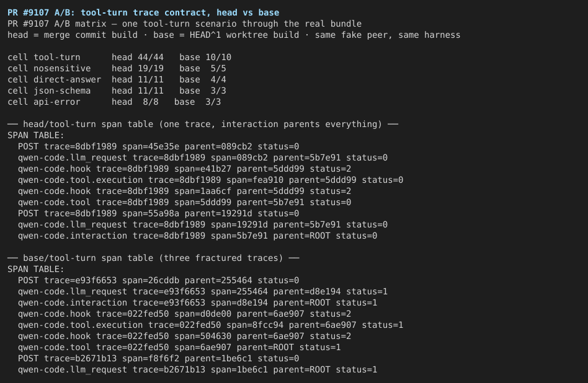
Task: Select the cell nosensitive result row
Action: (117, 69)
